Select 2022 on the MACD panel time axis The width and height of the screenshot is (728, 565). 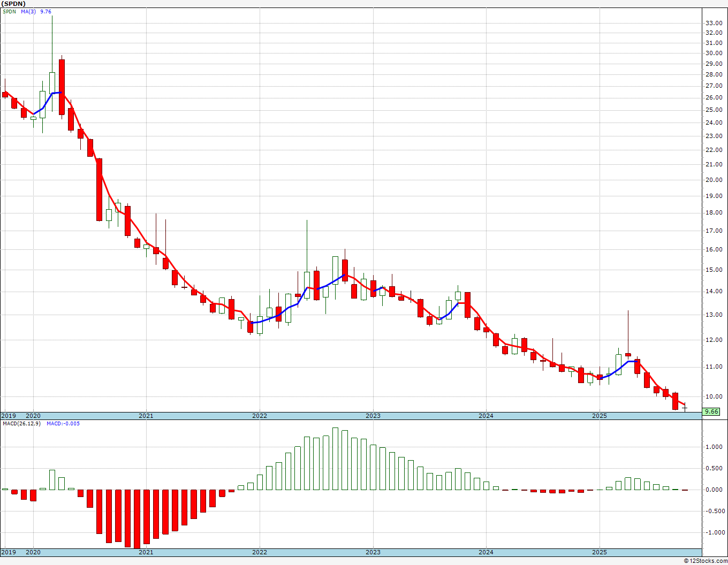[260, 552]
